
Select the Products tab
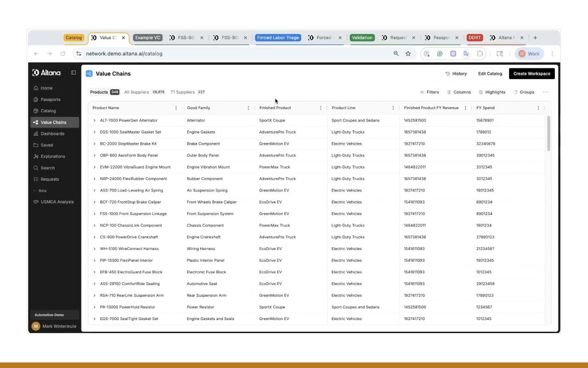(x=104, y=92)
